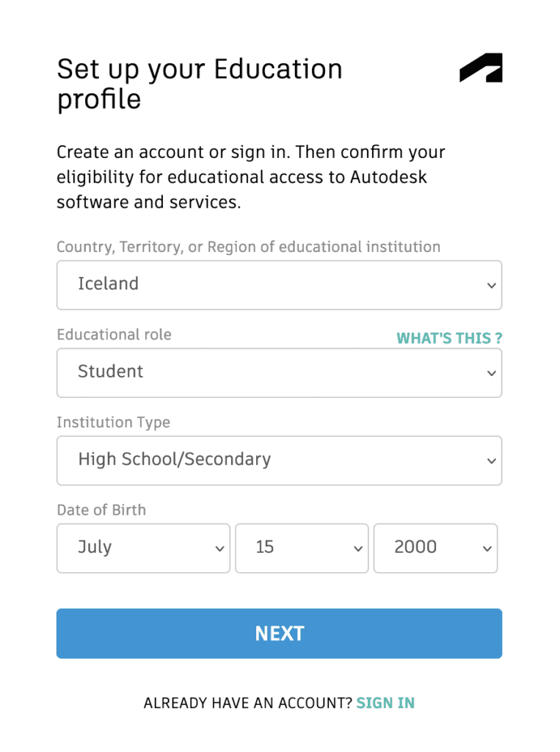Click the Date of Birth label text
The height and width of the screenshot is (752, 560).
[x=101, y=510]
